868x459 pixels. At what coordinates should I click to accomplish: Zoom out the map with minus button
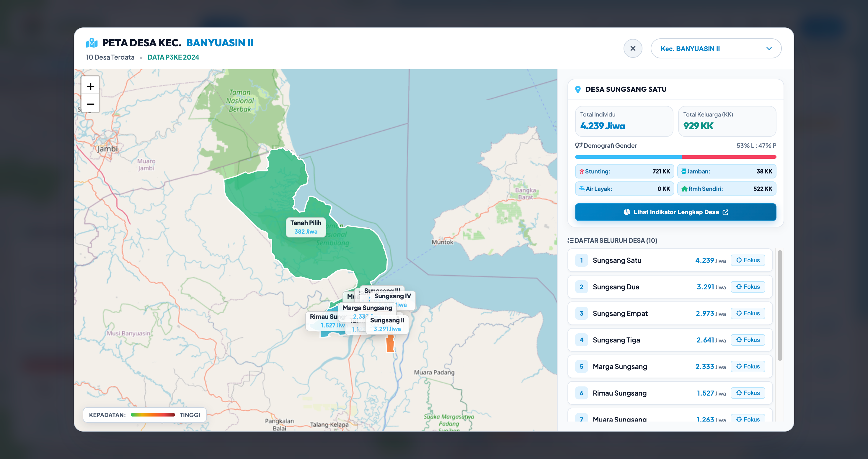(90, 104)
